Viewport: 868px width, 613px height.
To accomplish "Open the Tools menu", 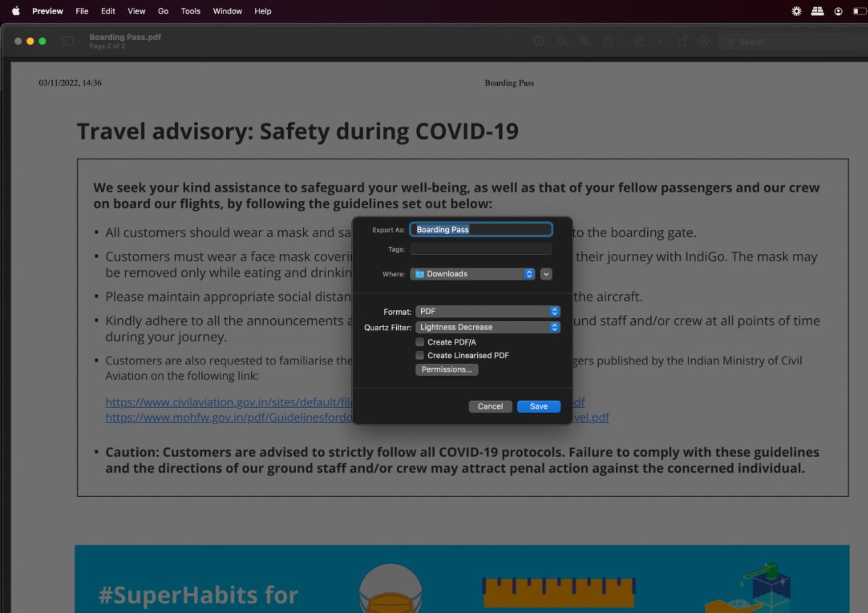I will pyautogui.click(x=190, y=11).
